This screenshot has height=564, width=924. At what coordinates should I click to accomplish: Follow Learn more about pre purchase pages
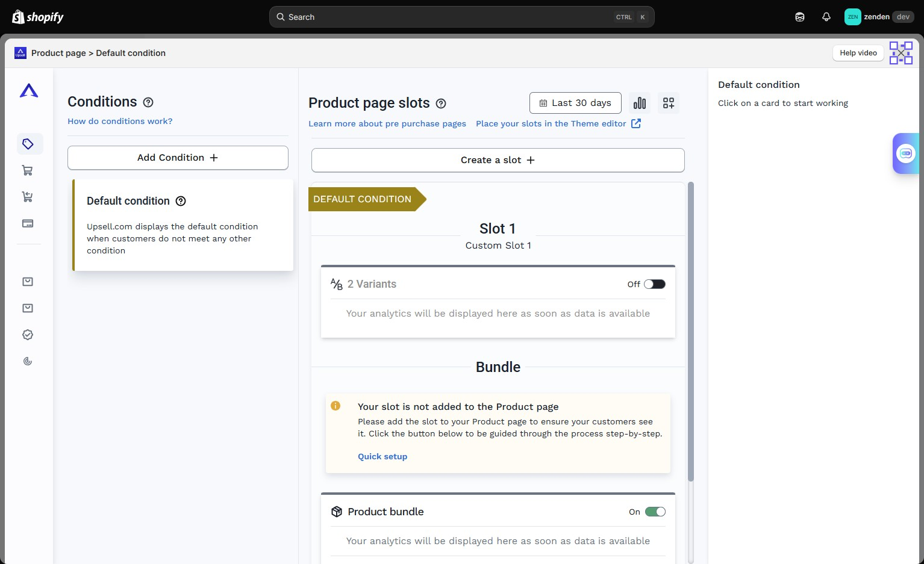point(387,123)
